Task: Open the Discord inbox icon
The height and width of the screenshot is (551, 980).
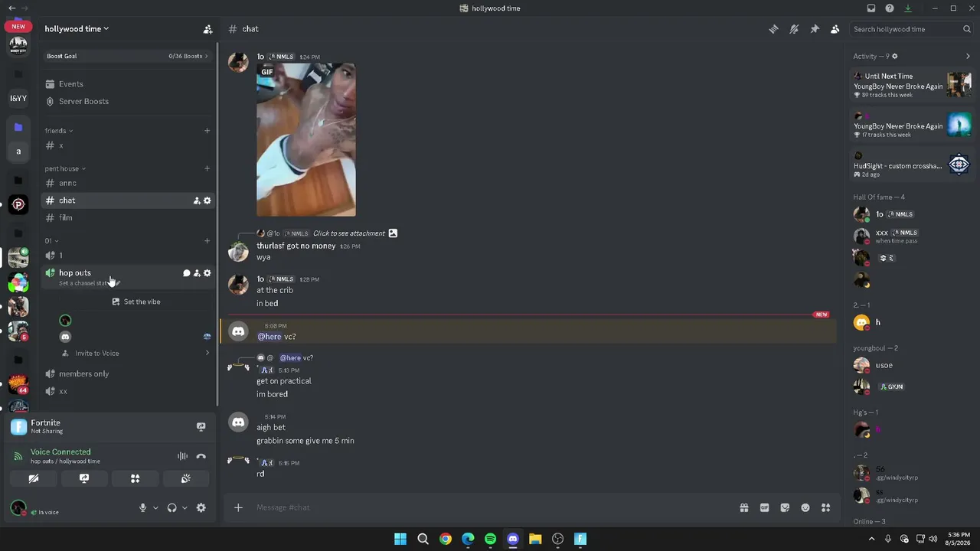Action: pyautogui.click(x=871, y=8)
